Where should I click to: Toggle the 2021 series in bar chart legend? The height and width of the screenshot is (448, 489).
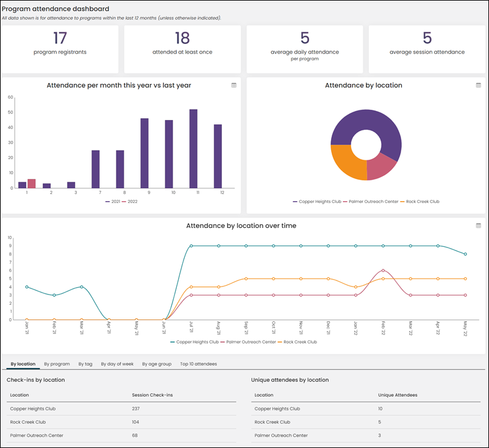[x=113, y=202]
